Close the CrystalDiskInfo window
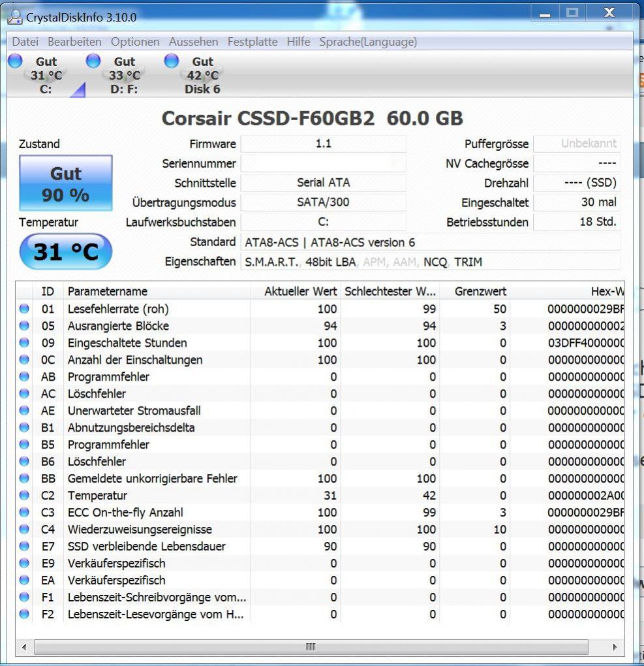 coord(609,13)
